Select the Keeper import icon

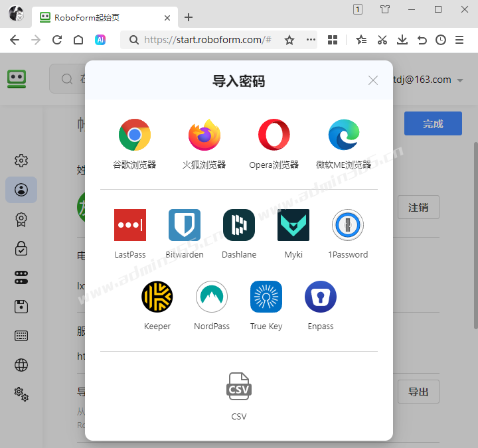[157, 297]
